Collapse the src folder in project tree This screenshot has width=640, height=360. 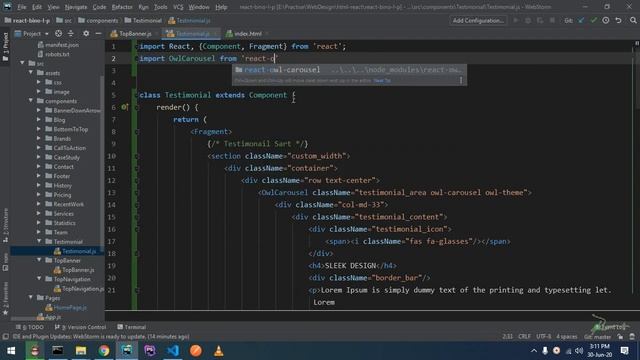coord(22,63)
